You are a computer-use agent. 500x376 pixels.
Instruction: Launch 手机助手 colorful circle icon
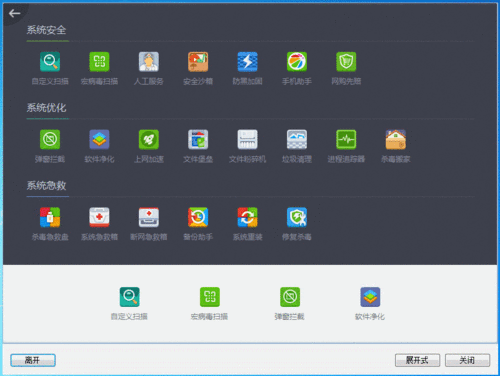297,62
